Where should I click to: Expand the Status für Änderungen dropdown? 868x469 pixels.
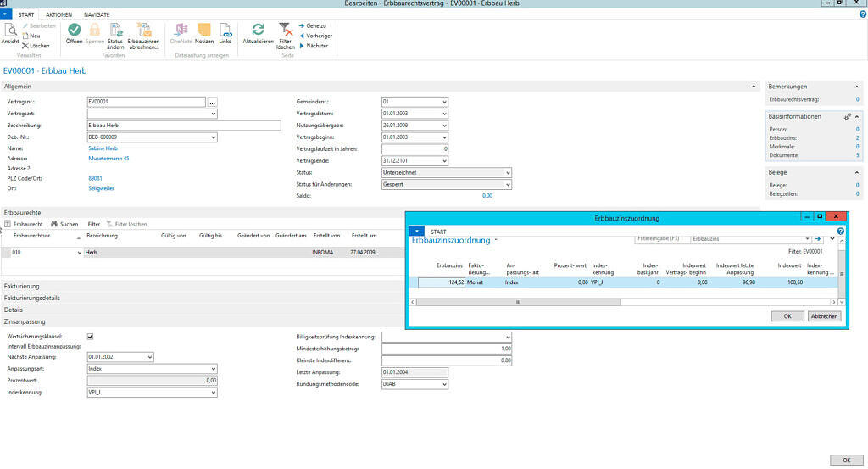point(508,184)
